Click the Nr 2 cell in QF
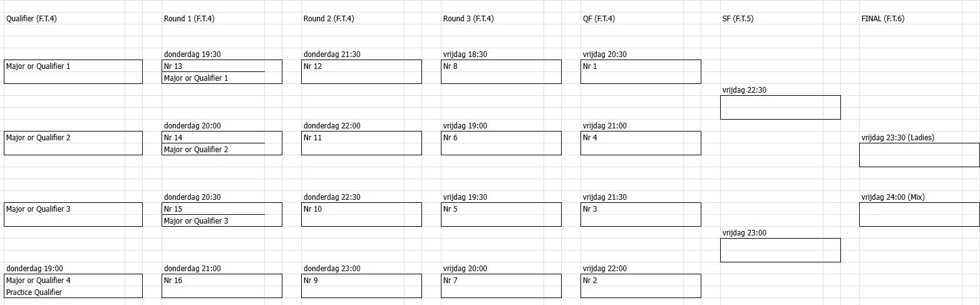Screen dimensions: 980x305 click(590, 281)
